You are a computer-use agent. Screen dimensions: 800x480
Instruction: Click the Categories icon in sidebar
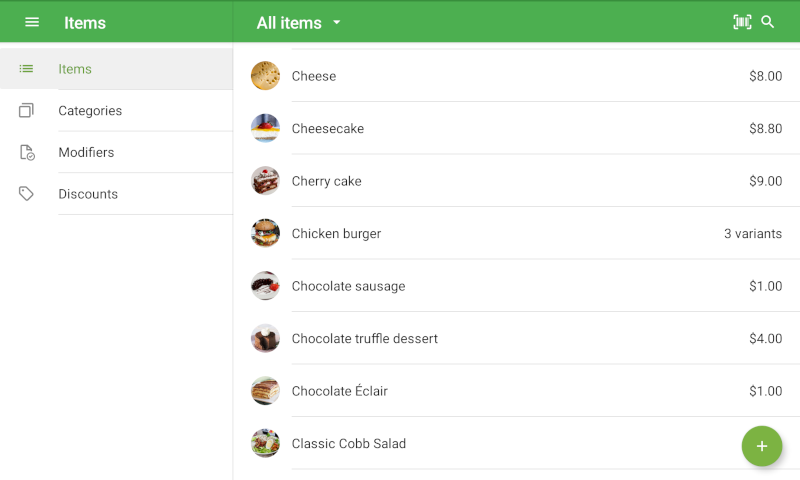(x=27, y=111)
